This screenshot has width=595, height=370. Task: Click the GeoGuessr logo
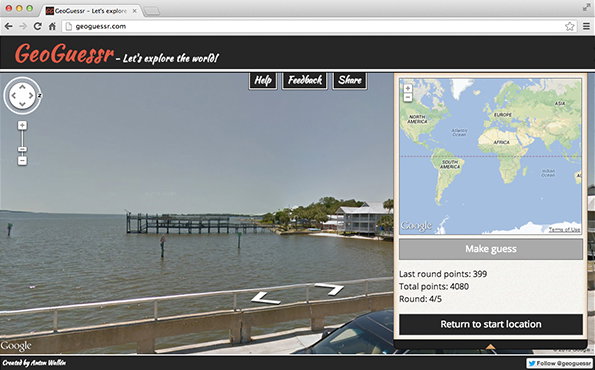click(64, 54)
